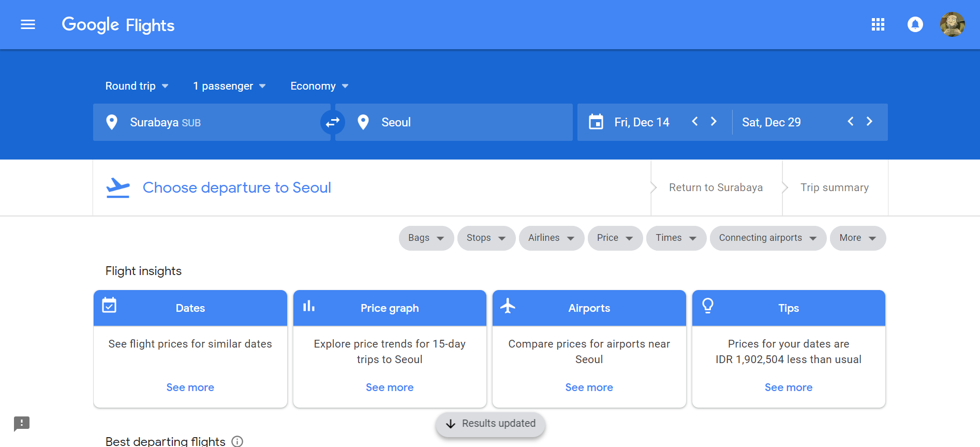Viewport: 980px width, 447px height.
Task: Click the calendar icon beside departure date
Action: tap(596, 122)
